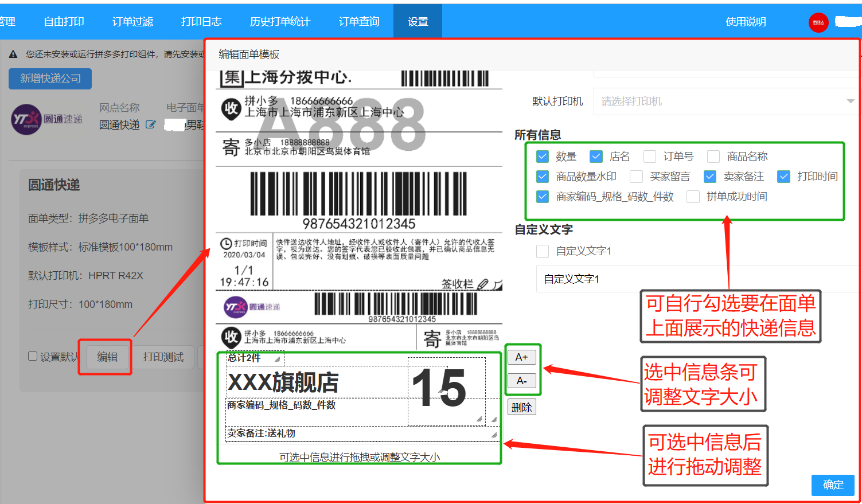Click the A+ increase font size button
Viewport: 862px width, 504px height.
point(521,357)
